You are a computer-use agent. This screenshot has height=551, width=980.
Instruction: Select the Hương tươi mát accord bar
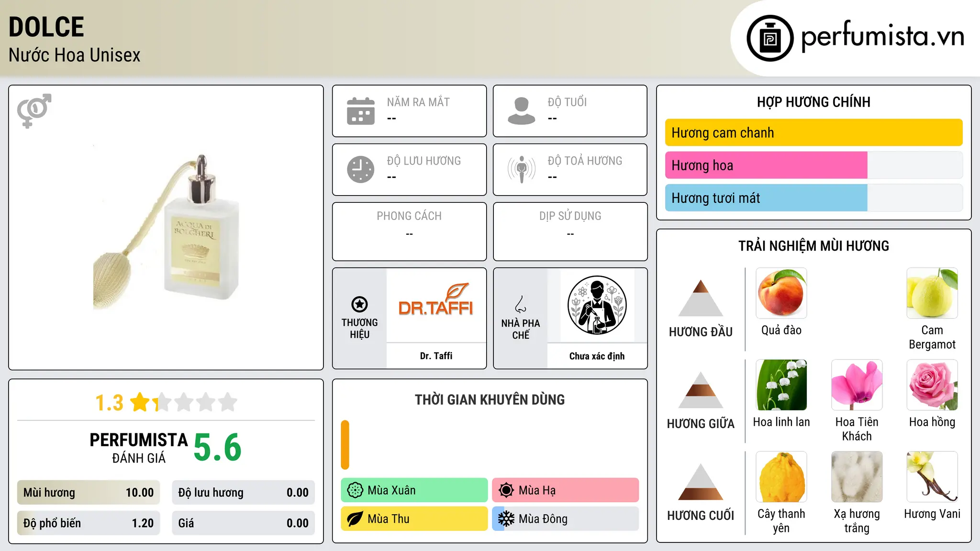click(x=813, y=198)
